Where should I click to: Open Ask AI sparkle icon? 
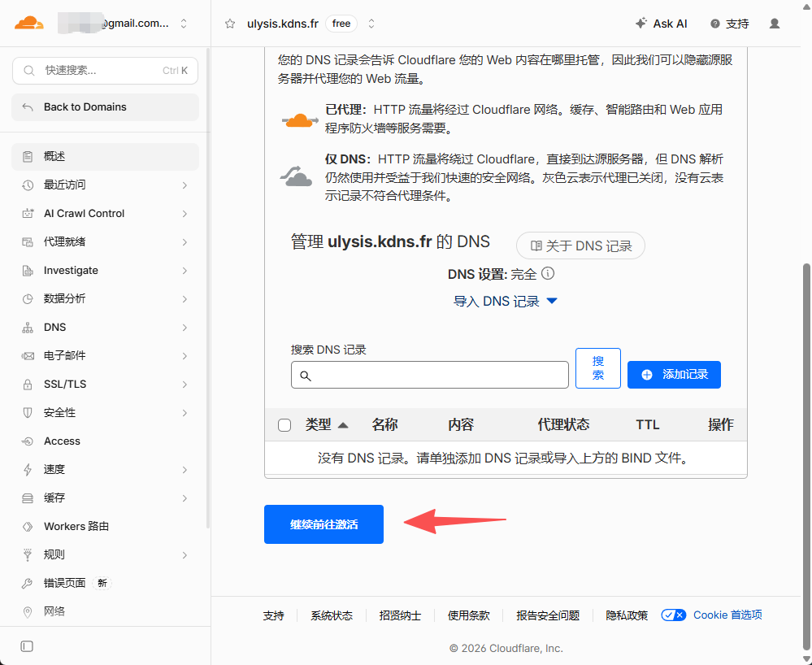[x=641, y=24]
